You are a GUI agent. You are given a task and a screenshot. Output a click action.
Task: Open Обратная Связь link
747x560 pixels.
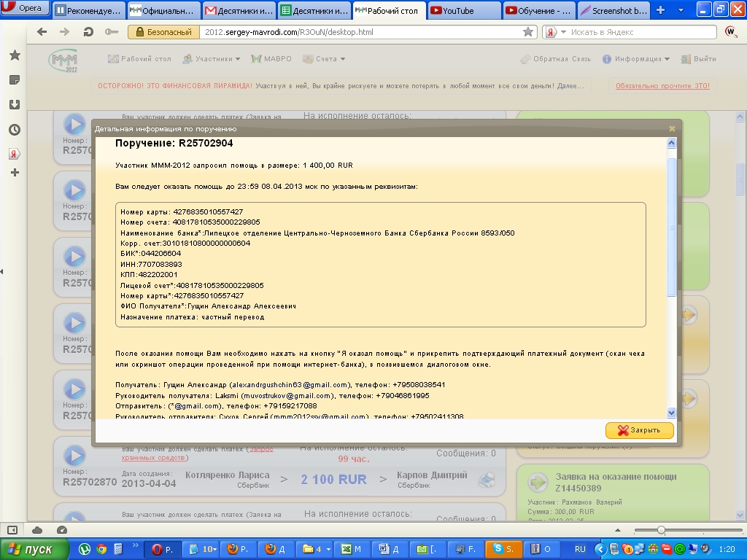[555, 59]
